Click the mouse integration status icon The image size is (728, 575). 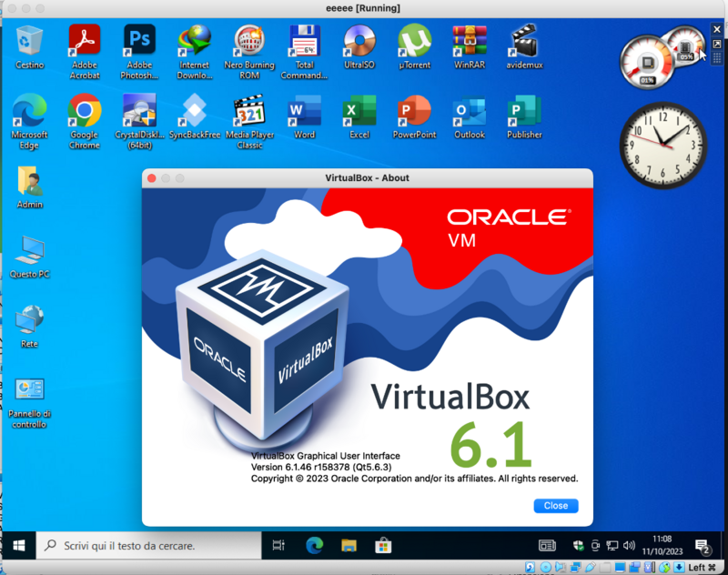[664, 567]
